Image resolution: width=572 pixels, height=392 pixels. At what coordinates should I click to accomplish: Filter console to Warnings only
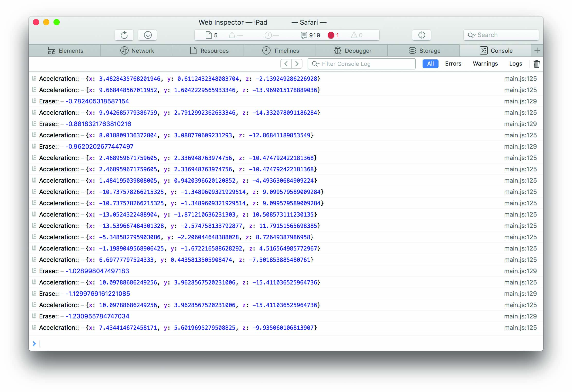[485, 64]
